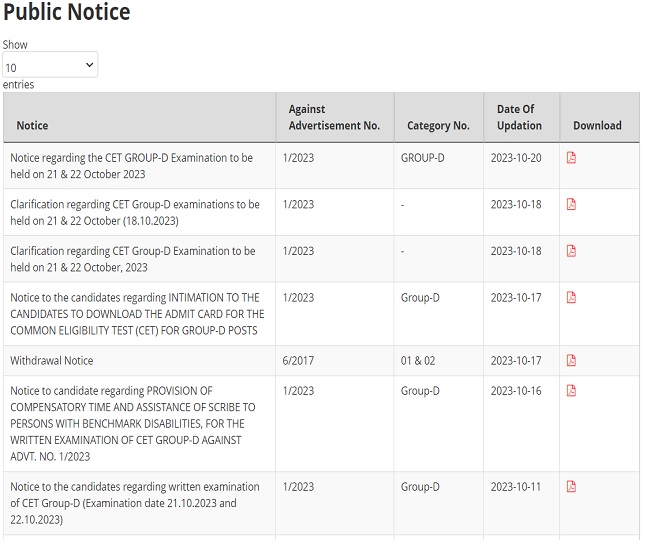Download PDF for 2023-10-20 GROUP-D notice
The height and width of the screenshot is (540, 650).
point(571,158)
